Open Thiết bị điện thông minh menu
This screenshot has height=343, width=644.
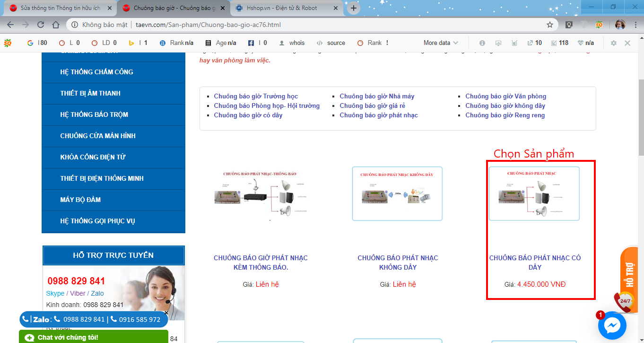113,178
